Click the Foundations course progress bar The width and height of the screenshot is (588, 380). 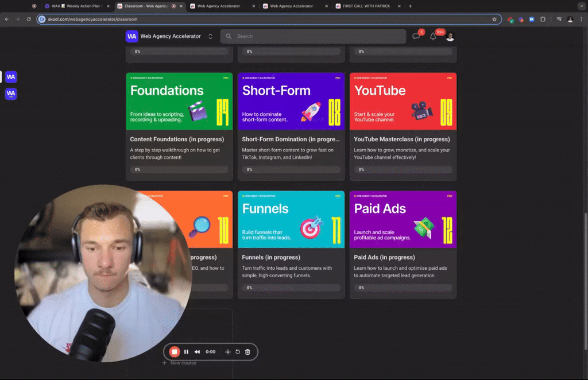pyautogui.click(x=179, y=169)
